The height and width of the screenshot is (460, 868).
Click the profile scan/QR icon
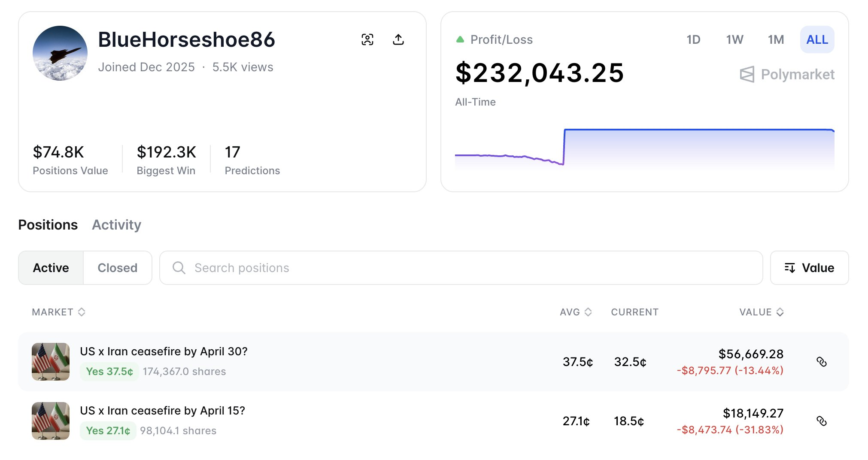[367, 39]
